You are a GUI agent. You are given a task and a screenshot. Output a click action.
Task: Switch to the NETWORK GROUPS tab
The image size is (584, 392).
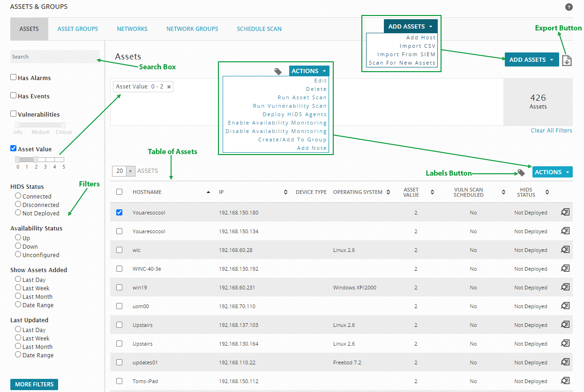click(x=192, y=29)
